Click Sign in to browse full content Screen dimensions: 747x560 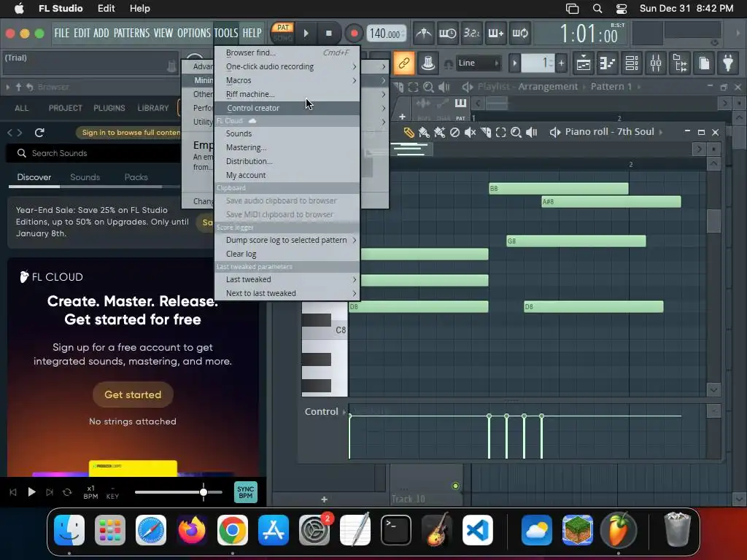[x=131, y=133]
